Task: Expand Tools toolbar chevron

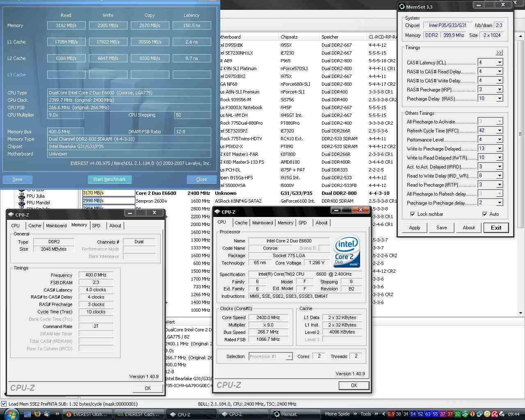Action: point(377,414)
